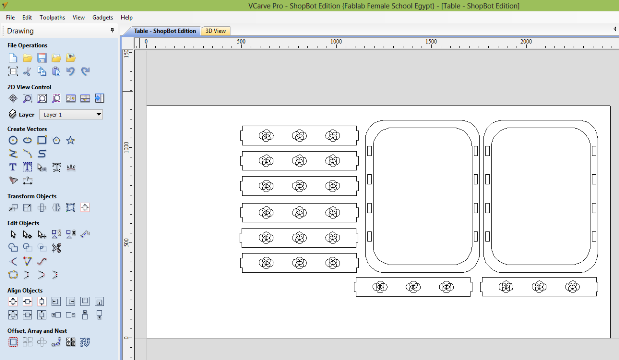619x360 pixels.
Task: Open the Layer 1 dropdown
Action: pos(71,114)
